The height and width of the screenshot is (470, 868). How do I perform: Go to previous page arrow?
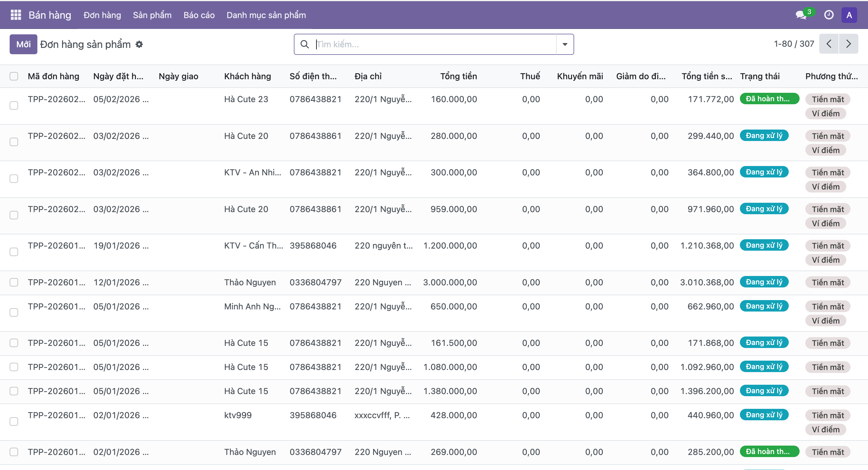point(829,43)
